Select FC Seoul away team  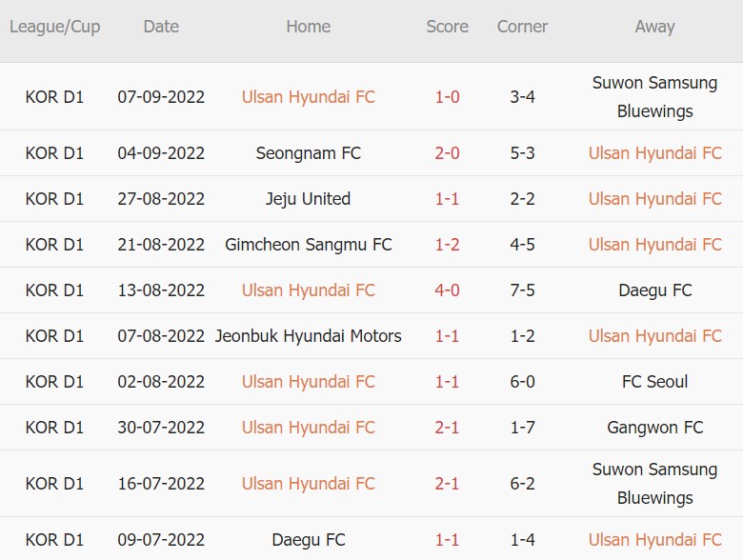tap(654, 381)
